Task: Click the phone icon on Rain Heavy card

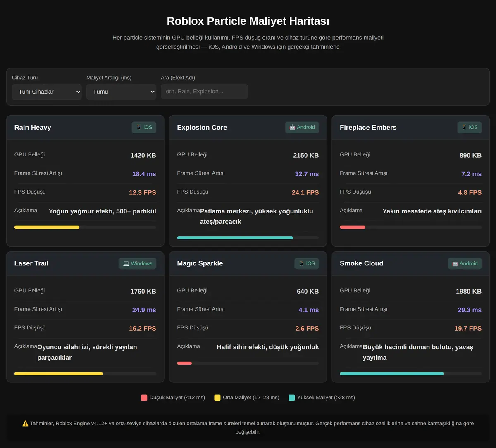Action: click(x=139, y=127)
